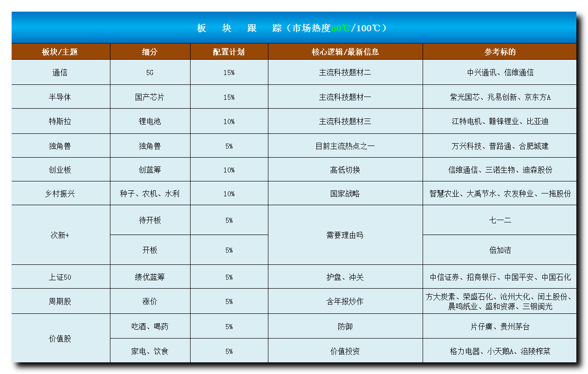Click the 防御 cell
Image resolution: width=588 pixels, height=374 pixels.
pos(345,326)
